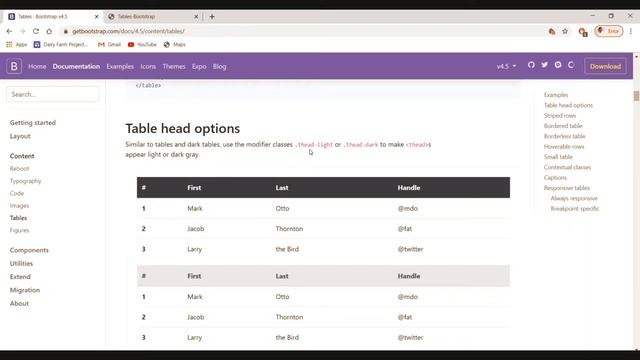Reload the page with refresh icon

pyautogui.click(x=36, y=31)
